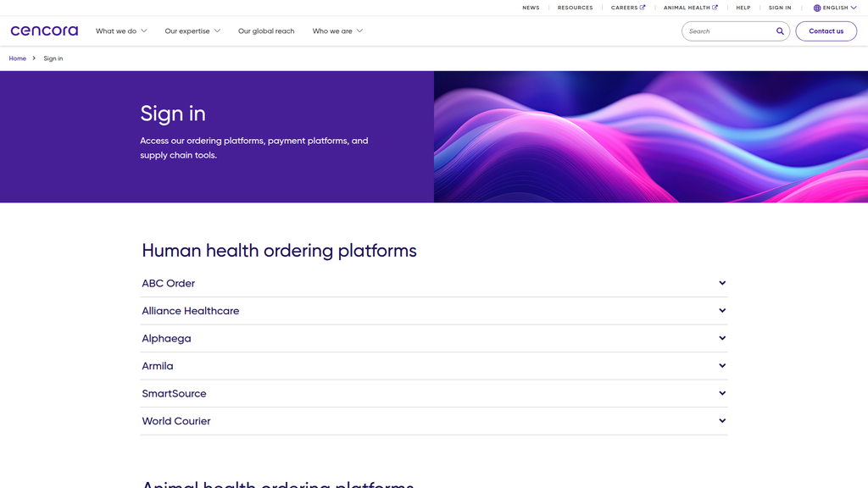
Task: Click the Human health ordering platforms heading
Action: coord(279,251)
